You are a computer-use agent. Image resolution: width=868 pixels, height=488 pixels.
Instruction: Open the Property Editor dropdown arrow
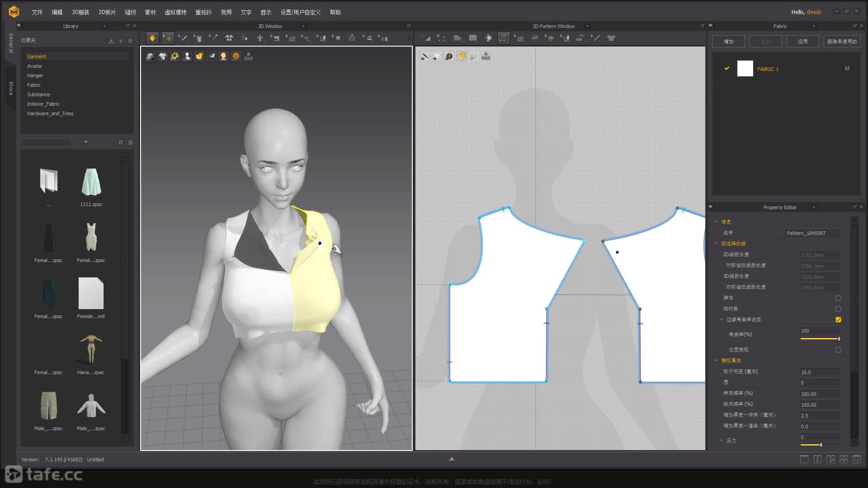(x=814, y=207)
